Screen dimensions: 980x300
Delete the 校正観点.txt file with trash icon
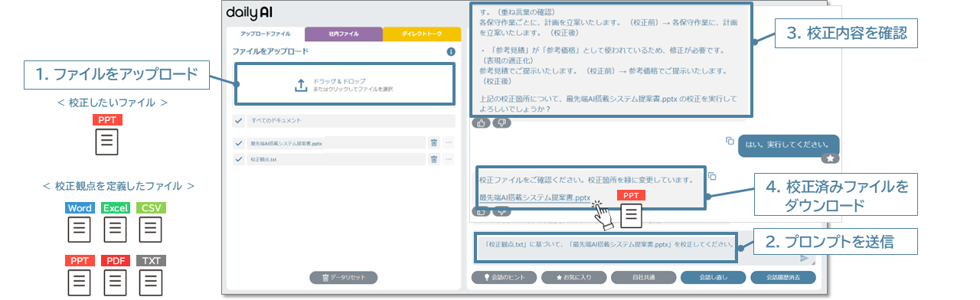click(x=433, y=159)
